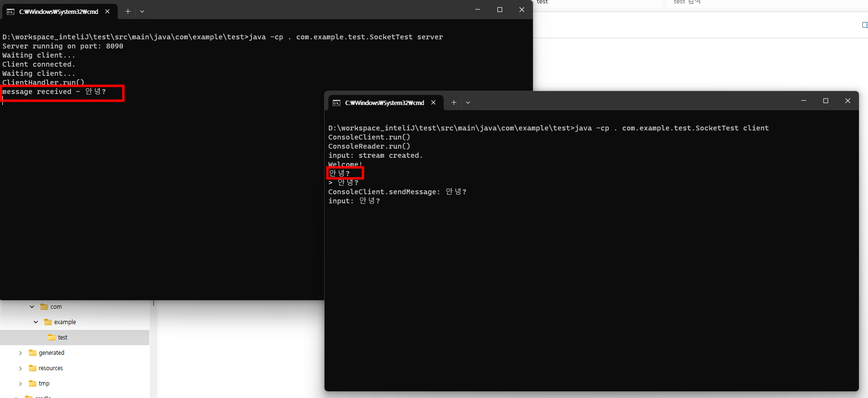868x398 pixels.
Task: Select the example folder label
Action: point(65,322)
